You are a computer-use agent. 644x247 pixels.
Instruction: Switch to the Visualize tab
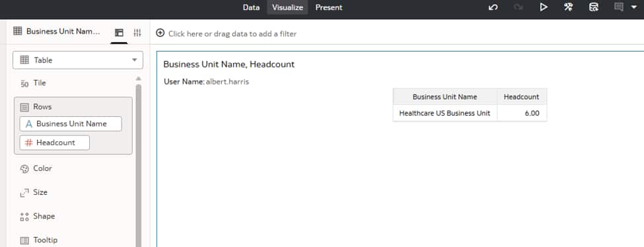(287, 7)
